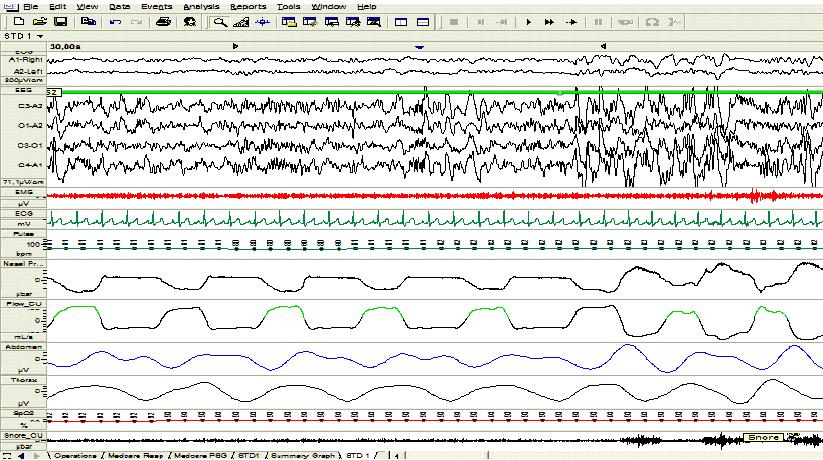Click the Snore event label
Image resolution: width=823 pixels, height=460 pixels.
coord(763,437)
